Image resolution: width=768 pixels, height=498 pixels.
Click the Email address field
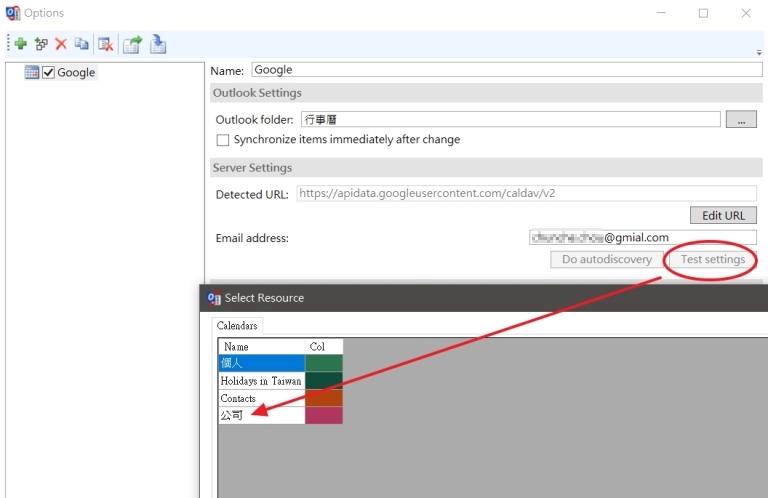pyautogui.click(x=643, y=237)
